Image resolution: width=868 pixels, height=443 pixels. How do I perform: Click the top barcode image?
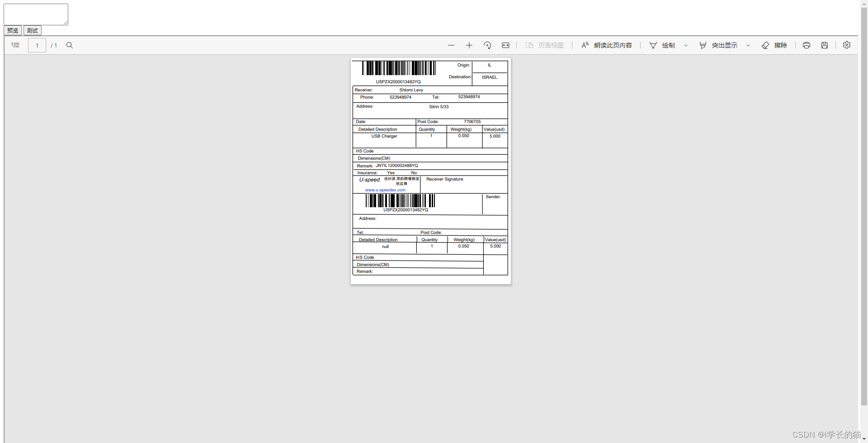click(x=399, y=68)
